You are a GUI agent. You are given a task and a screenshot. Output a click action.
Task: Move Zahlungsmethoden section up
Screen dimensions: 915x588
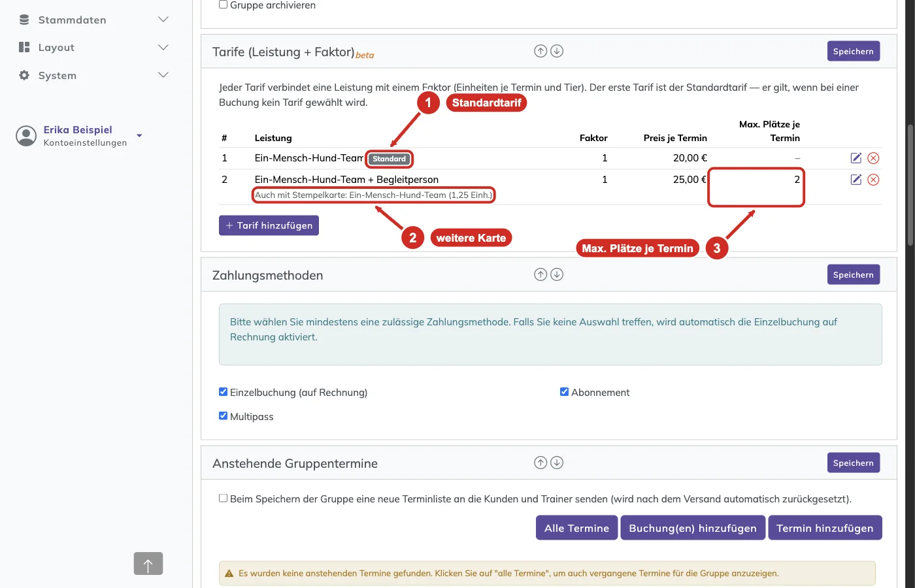pyautogui.click(x=541, y=274)
